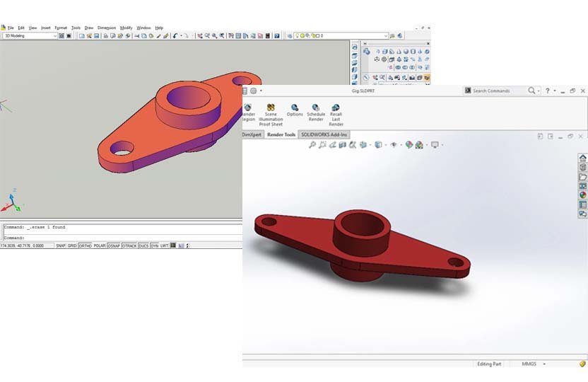Screen dimensions: 588x382
Task: Click Recall Last Render icon
Action: 336,108
